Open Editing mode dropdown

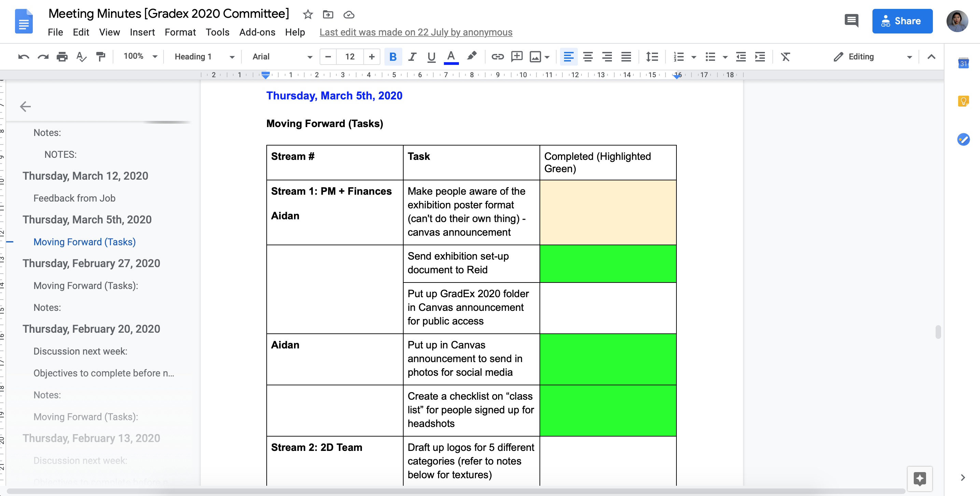point(873,57)
